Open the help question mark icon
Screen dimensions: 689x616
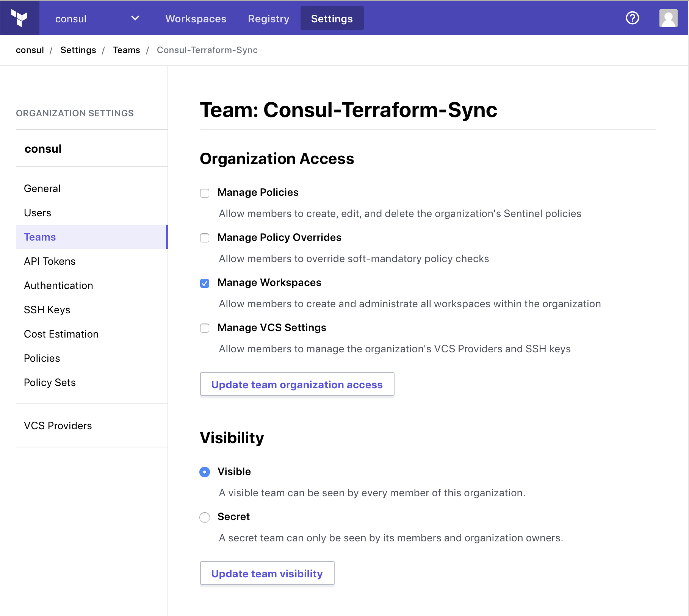point(632,18)
